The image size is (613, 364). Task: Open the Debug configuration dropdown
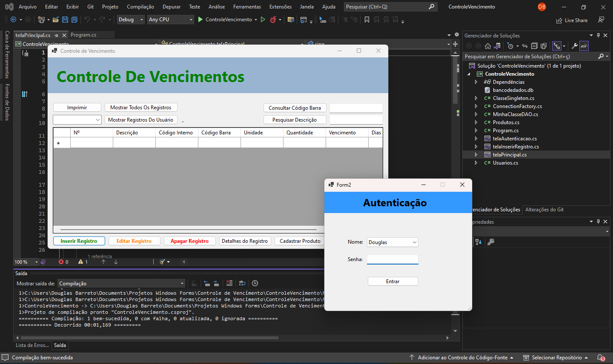130,20
